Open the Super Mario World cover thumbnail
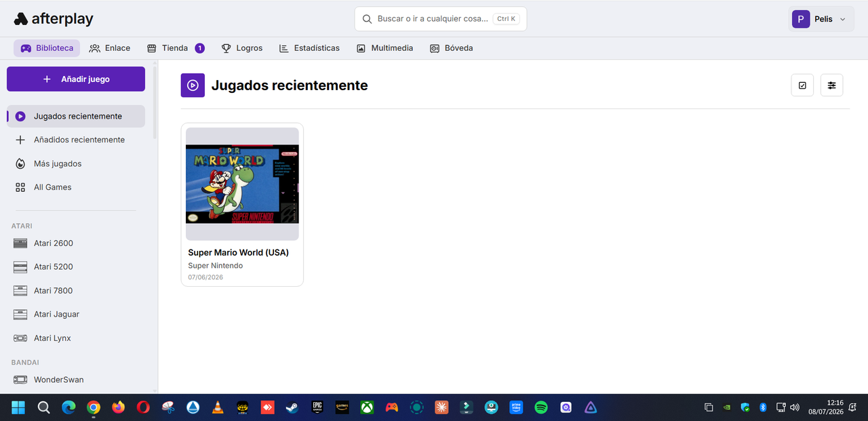 pos(242,184)
